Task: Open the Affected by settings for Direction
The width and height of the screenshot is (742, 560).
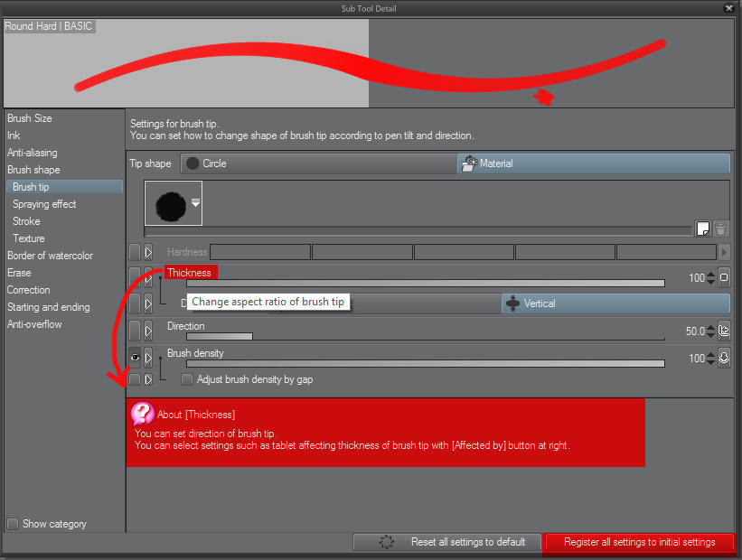Action: (724, 331)
